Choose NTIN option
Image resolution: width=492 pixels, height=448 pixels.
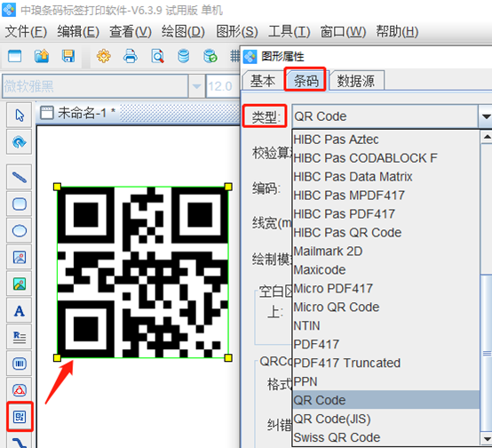point(386,326)
